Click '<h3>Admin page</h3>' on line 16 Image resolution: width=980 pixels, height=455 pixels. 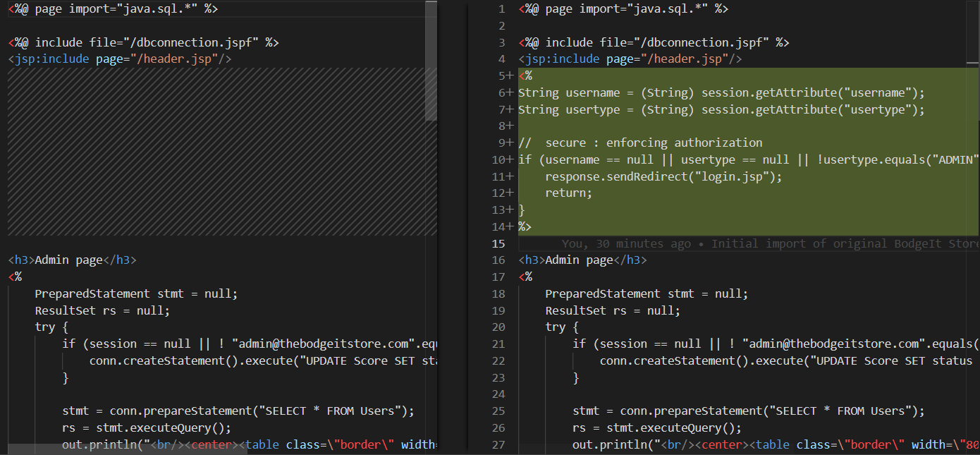point(582,260)
